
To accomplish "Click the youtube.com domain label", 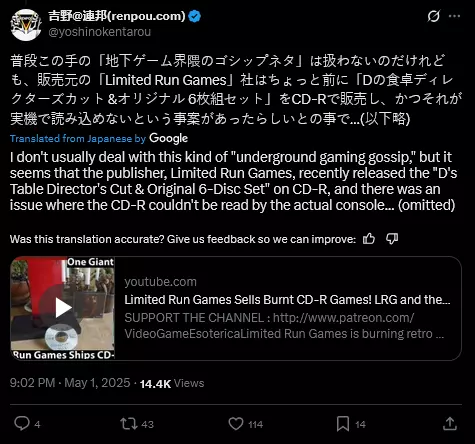I will 161,282.
